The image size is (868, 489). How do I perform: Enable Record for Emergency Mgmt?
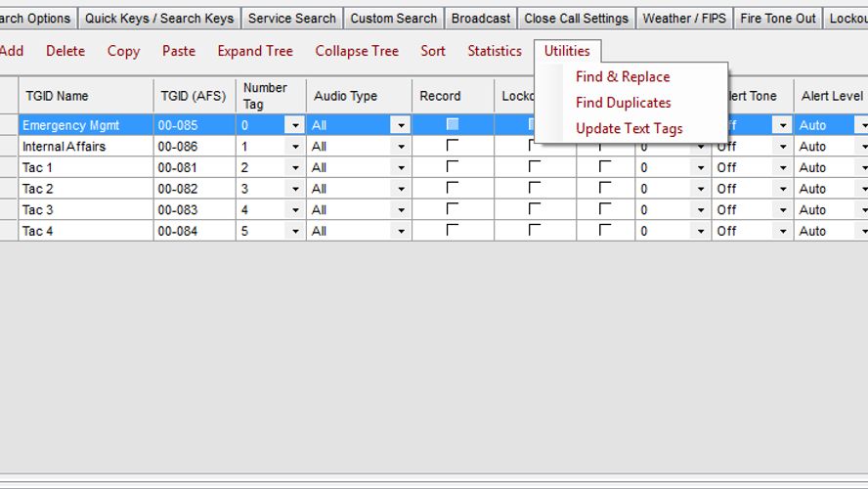pos(453,124)
